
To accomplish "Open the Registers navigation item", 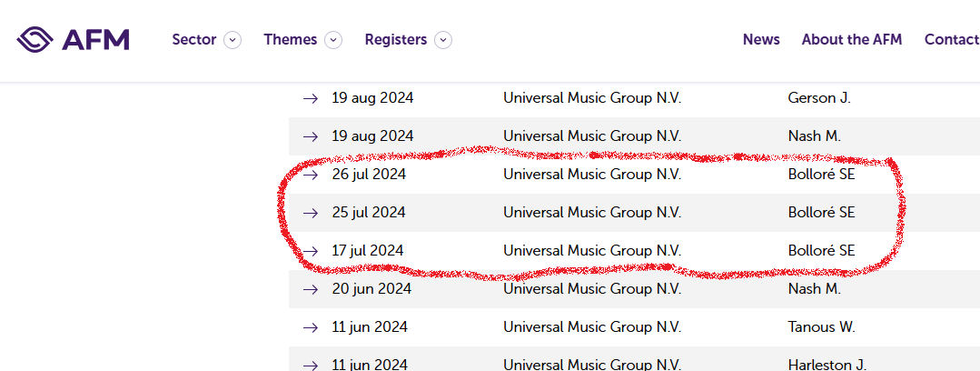I will point(396,39).
